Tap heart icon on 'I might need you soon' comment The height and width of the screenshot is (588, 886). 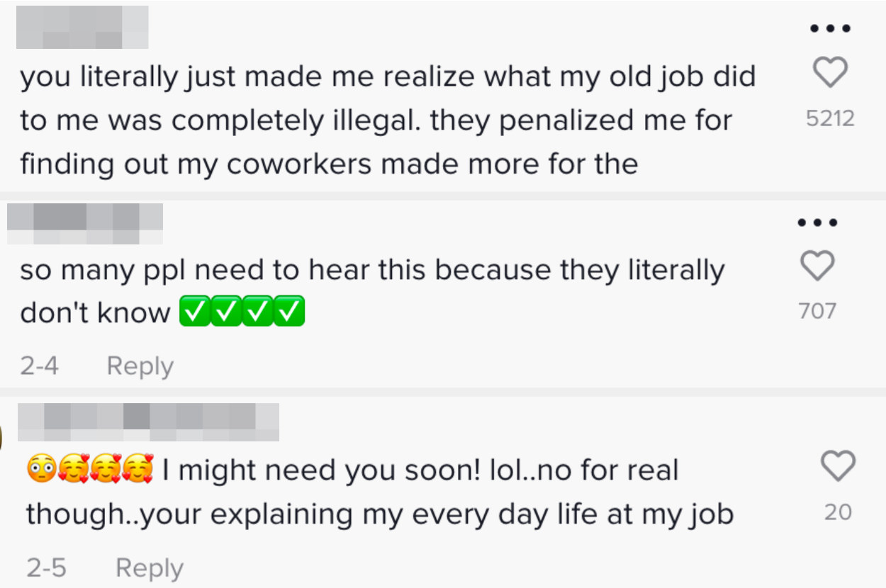click(837, 467)
